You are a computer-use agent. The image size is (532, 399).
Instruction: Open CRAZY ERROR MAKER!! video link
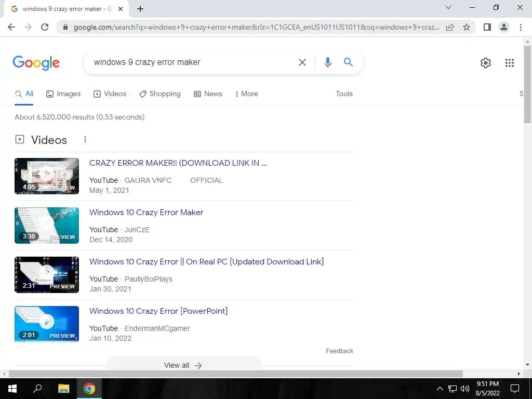(178, 163)
